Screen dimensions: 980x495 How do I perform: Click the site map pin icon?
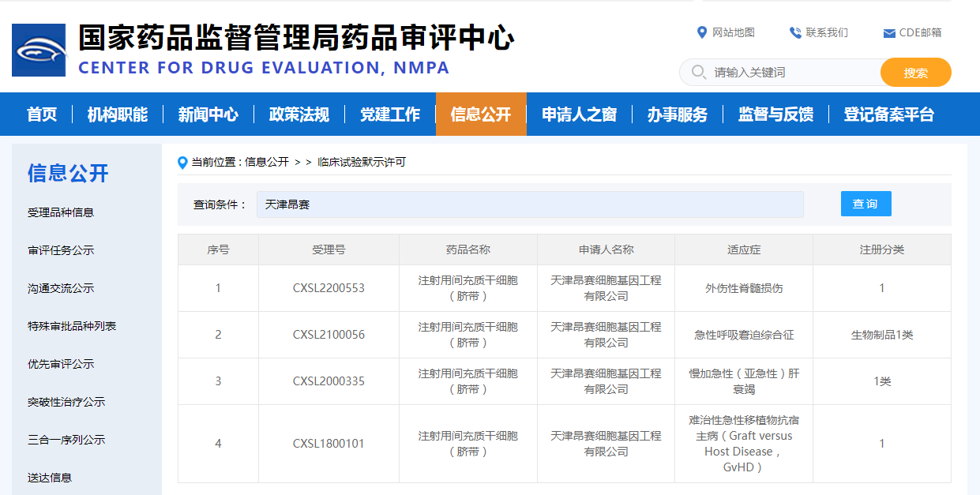click(x=702, y=32)
